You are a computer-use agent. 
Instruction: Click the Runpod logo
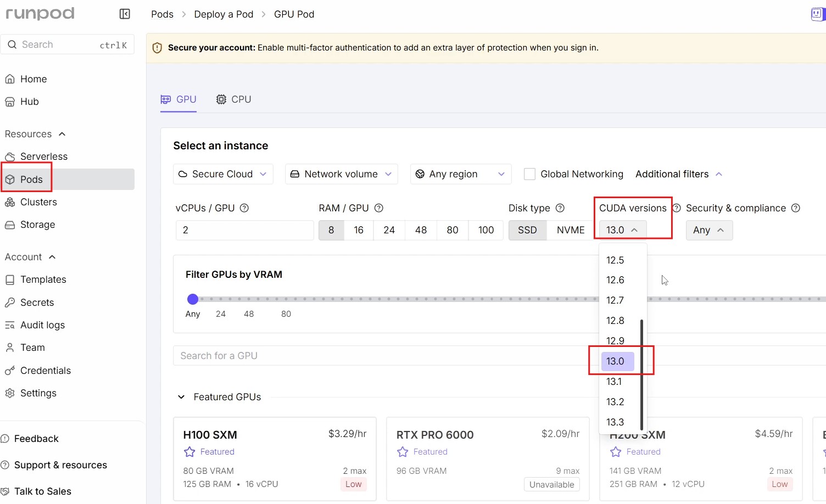pos(40,14)
